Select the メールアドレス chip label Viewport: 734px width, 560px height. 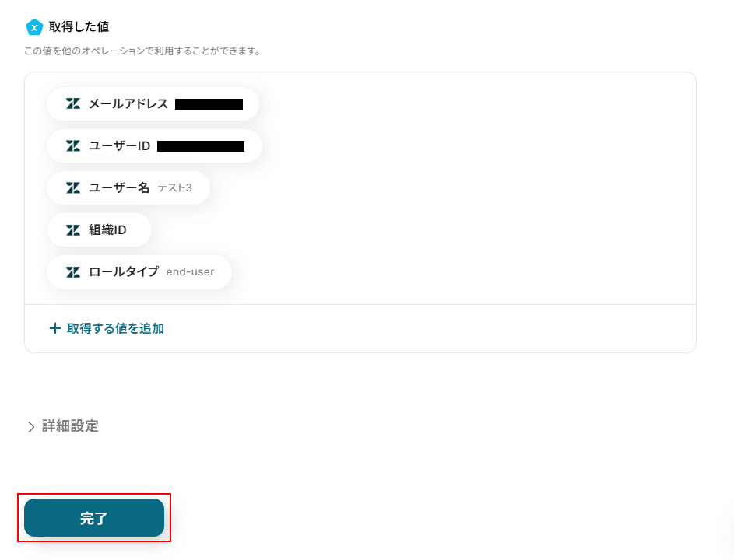pos(128,103)
